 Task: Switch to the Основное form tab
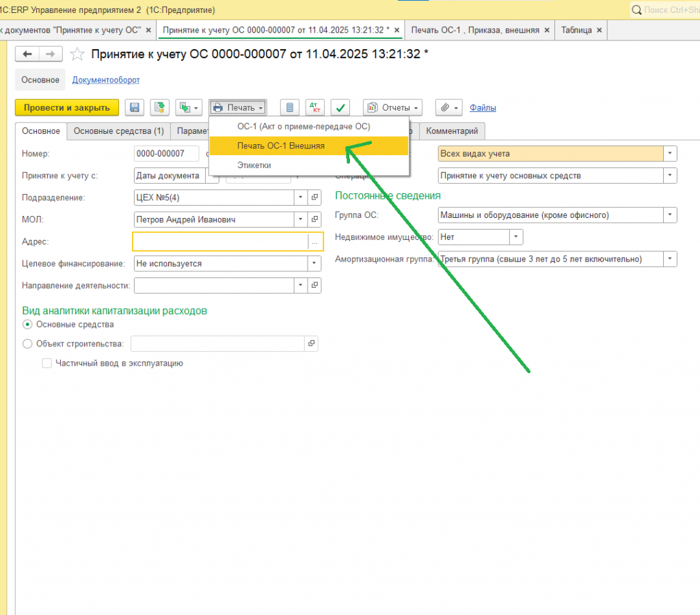coord(41,131)
